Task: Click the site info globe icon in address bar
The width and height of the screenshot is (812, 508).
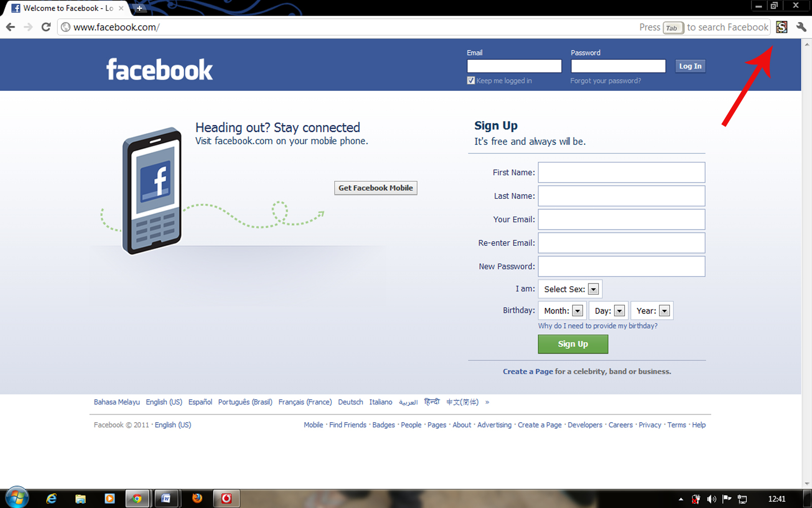Action: [x=65, y=27]
